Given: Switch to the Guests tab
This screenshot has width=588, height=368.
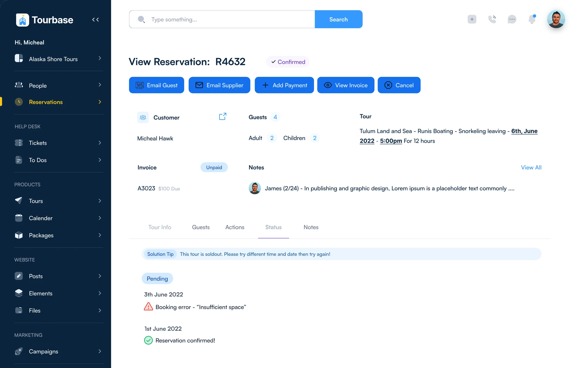Looking at the screenshot, I should click(x=201, y=227).
